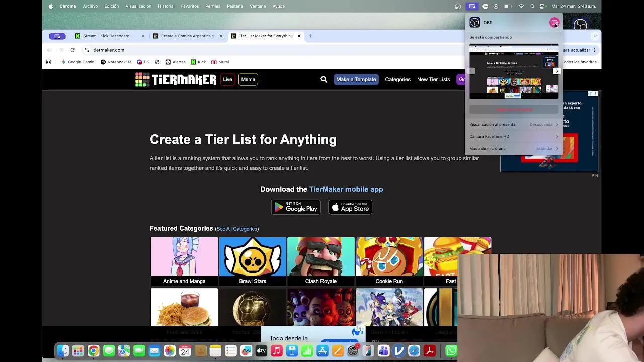Open the Live section badge
Screen dimensions: 644x362
point(227,79)
